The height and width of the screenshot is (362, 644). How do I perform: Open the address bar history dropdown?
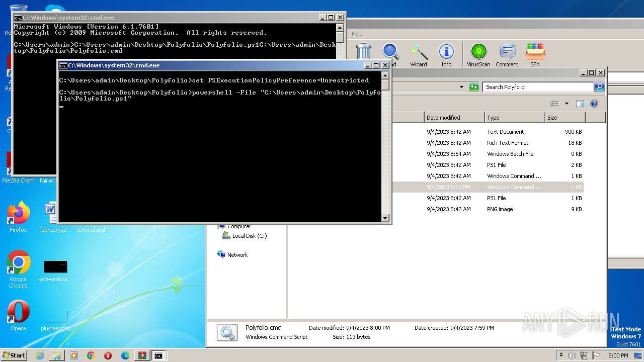tap(461, 87)
